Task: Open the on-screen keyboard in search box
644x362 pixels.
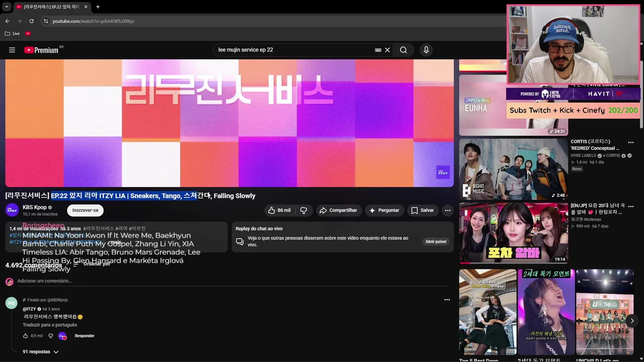Action: [378, 50]
